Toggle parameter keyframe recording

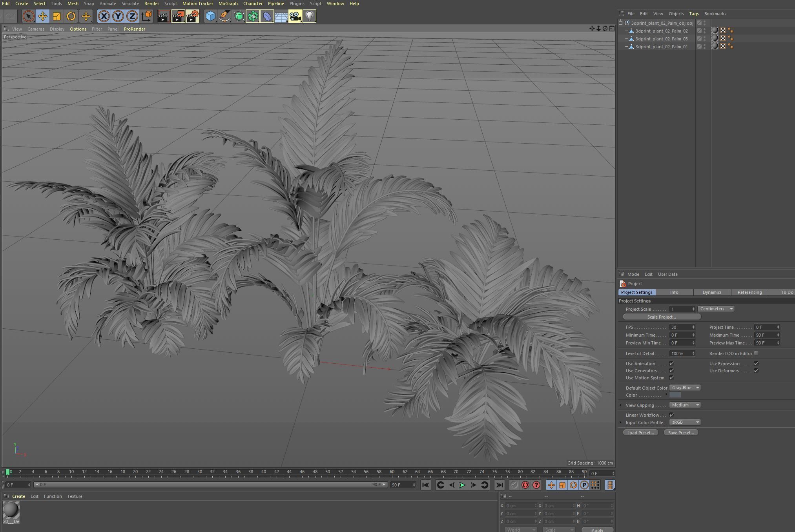[x=584, y=485]
